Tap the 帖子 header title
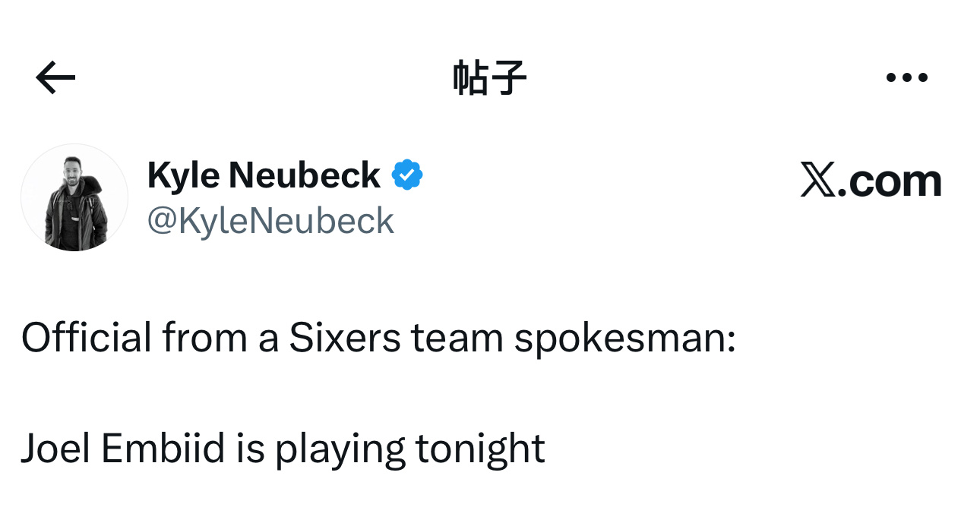The width and height of the screenshot is (980, 526). click(489, 77)
